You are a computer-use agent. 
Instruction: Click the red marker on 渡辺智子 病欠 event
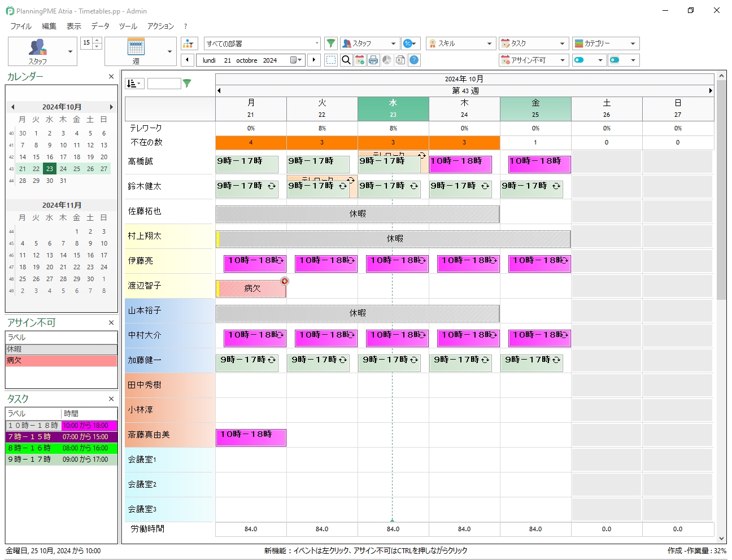tap(285, 281)
